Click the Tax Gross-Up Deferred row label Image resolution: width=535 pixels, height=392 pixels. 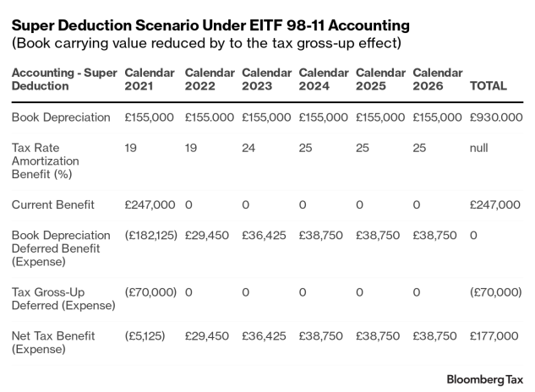click(63, 297)
